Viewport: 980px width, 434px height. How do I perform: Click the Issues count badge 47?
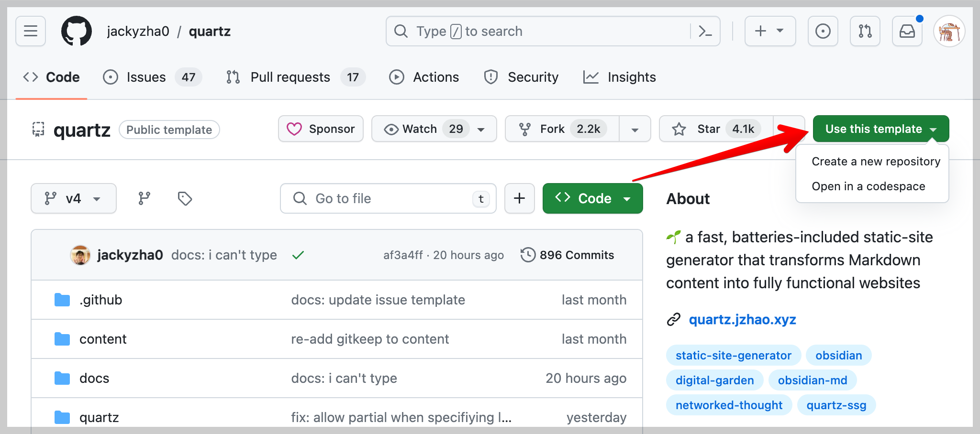click(188, 77)
